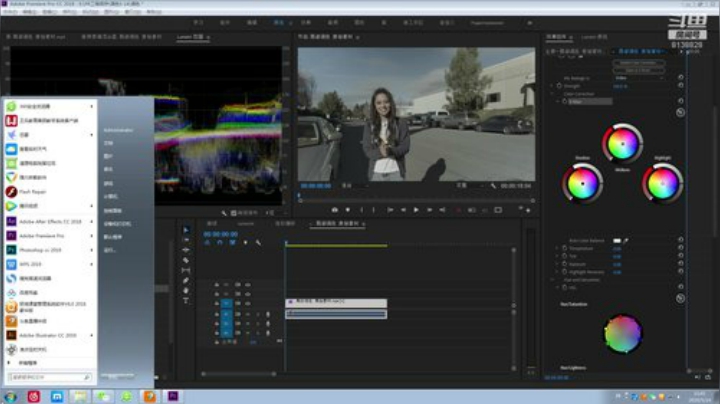Select the Type tool

click(x=186, y=301)
